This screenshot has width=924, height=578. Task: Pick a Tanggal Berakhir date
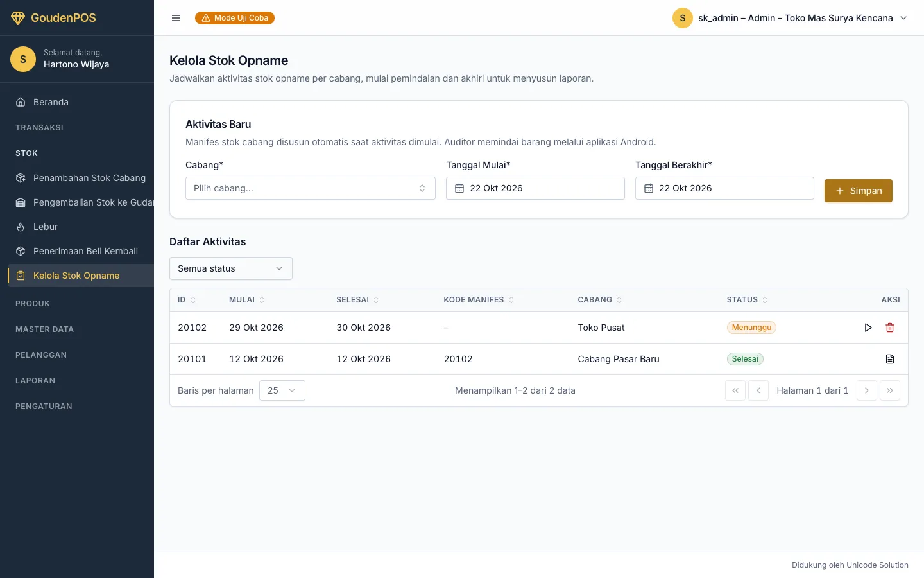coord(724,188)
